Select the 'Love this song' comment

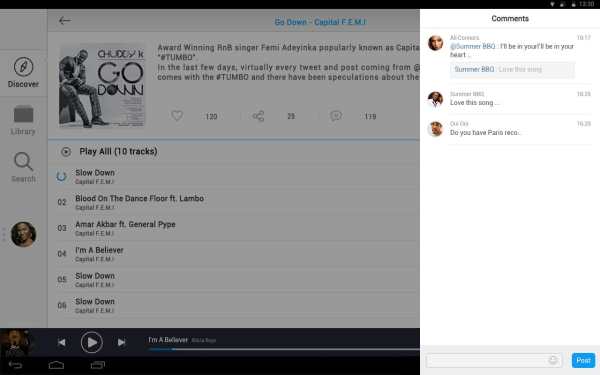(474, 103)
